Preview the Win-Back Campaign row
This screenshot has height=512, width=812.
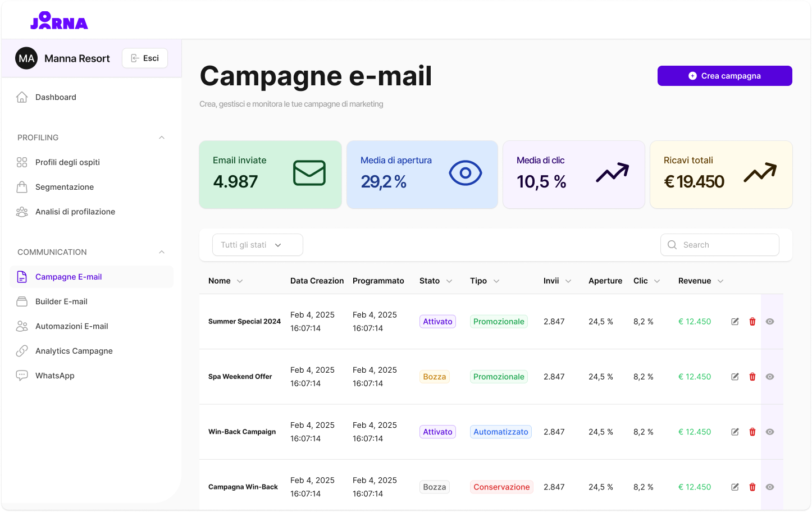[x=769, y=431]
